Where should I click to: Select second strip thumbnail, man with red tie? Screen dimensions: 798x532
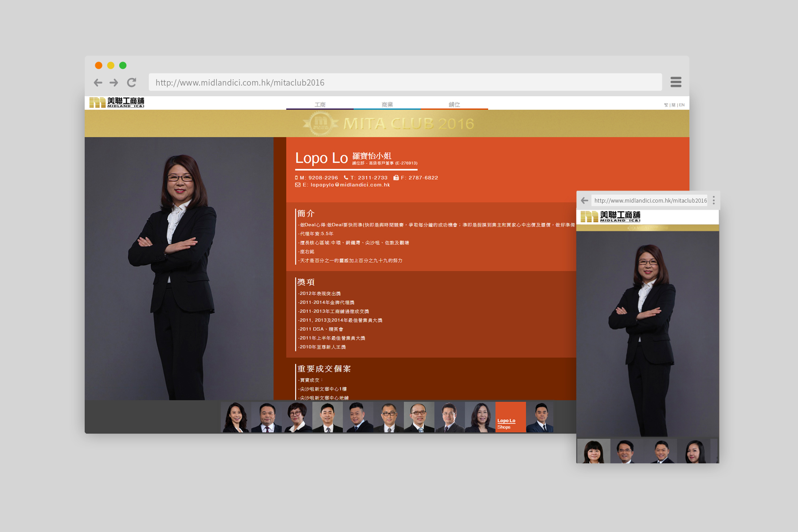266,417
